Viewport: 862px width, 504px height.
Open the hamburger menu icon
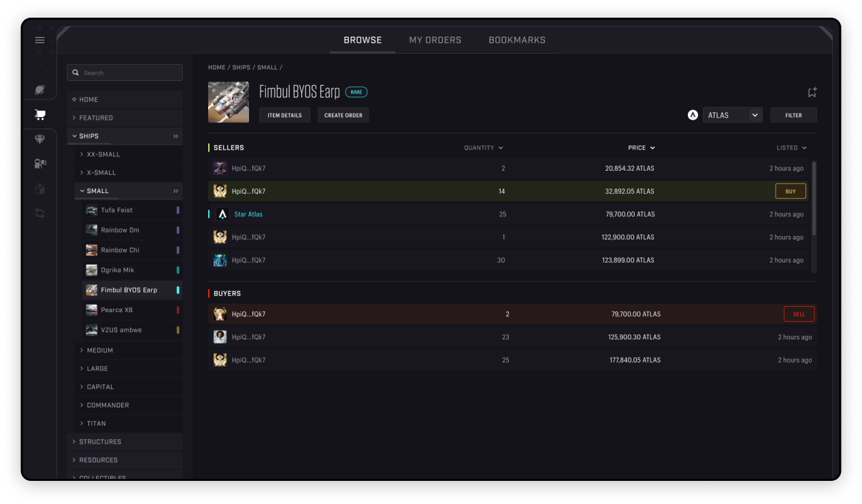coord(39,40)
